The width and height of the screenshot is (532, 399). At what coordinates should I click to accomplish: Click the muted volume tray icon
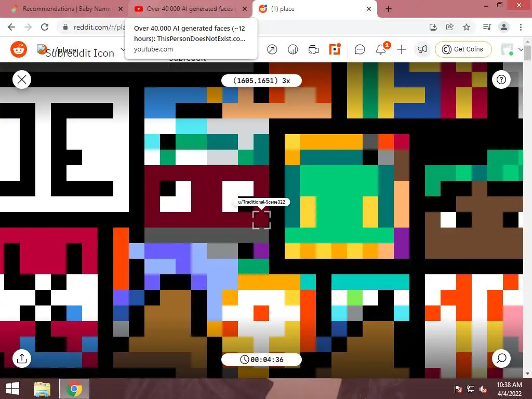click(483, 389)
